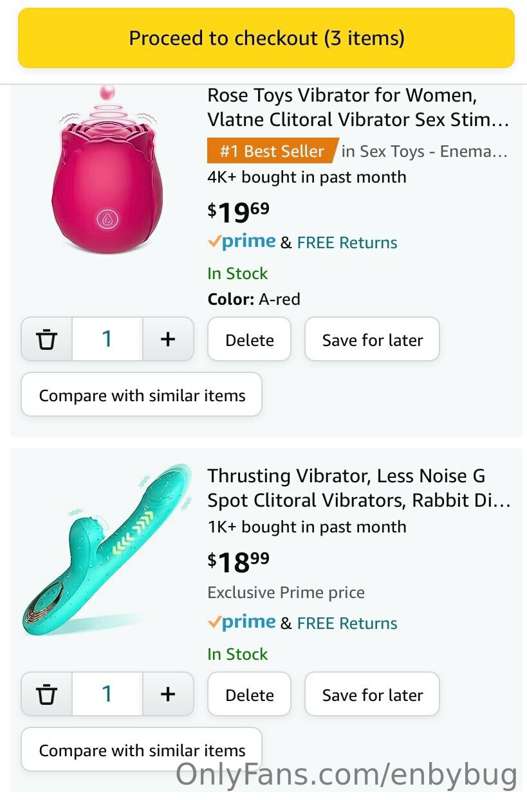Image resolution: width=527 pixels, height=800 pixels.
Task: Compare Thrusting Vibrator with similar items
Action: (x=142, y=749)
